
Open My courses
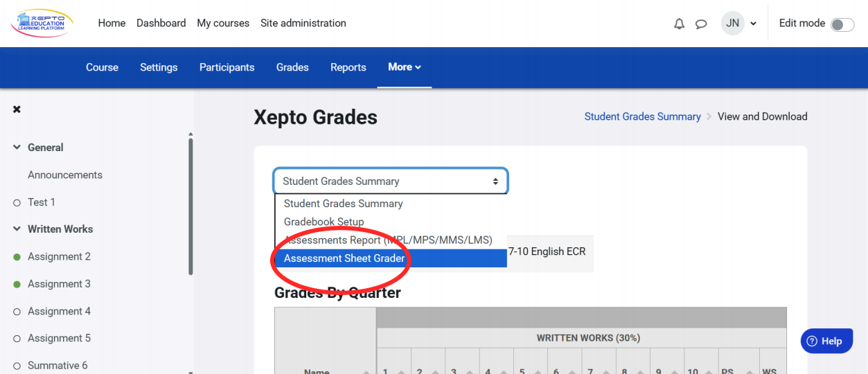[x=223, y=23]
